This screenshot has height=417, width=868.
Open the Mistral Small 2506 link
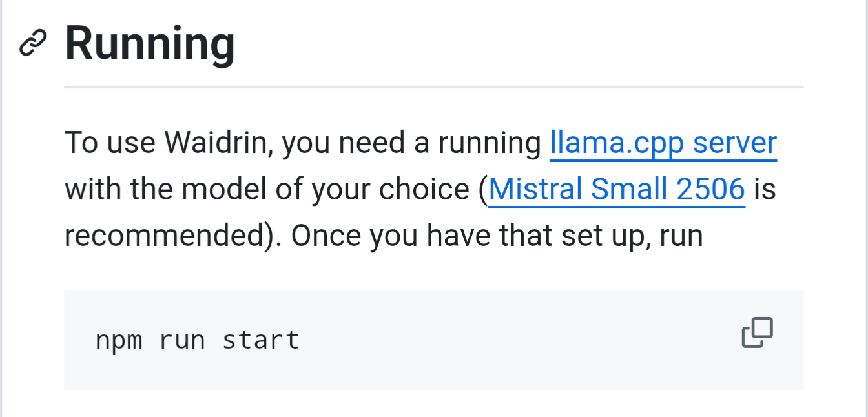click(x=617, y=190)
